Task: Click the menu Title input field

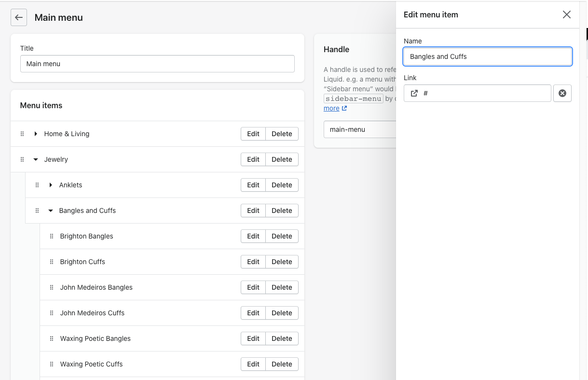Action: (x=157, y=64)
